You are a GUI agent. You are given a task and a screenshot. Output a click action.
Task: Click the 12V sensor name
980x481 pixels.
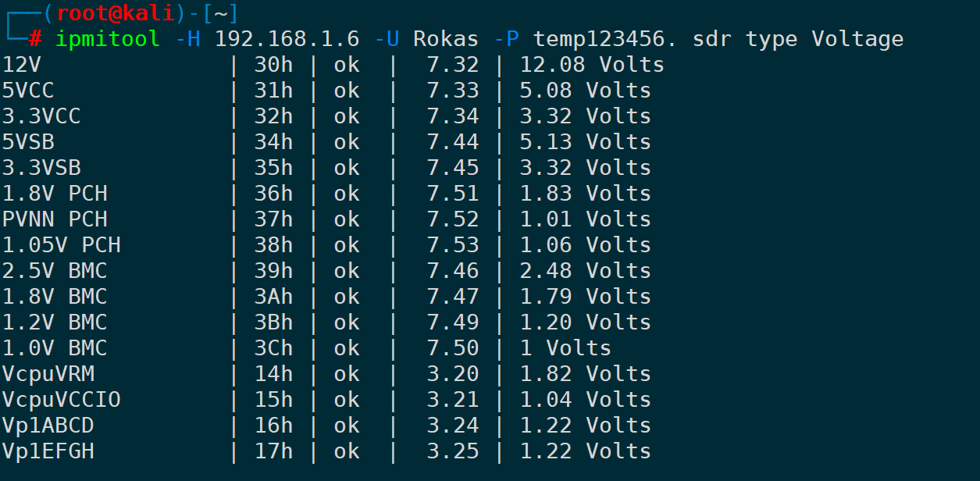click(x=22, y=65)
